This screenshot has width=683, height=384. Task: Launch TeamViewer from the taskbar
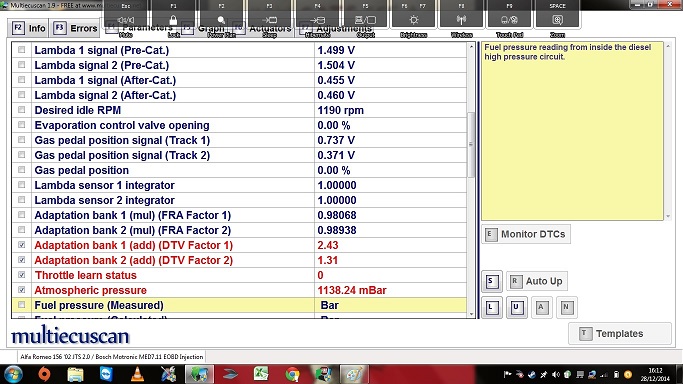(x=106, y=374)
